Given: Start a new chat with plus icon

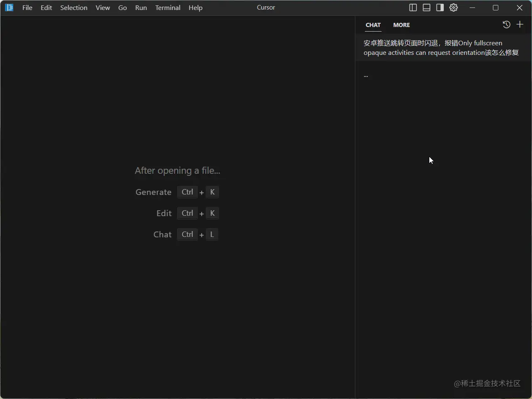Looking at the screenshot, I should click(x=520, y=25).
